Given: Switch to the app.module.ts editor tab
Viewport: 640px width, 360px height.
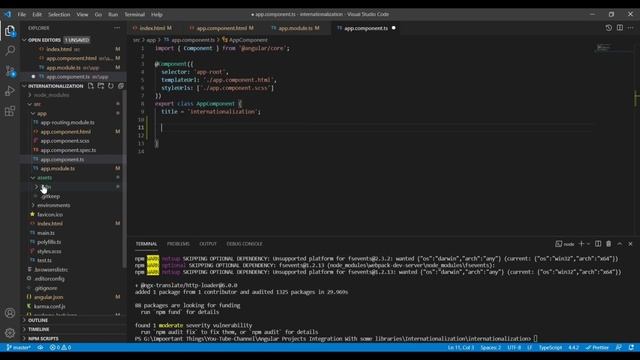Looking at the screenshot, I should (296, 28).
